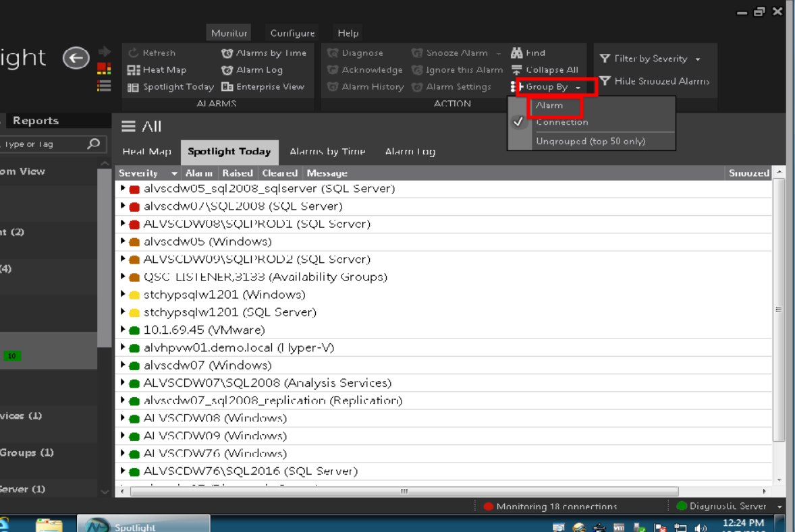The height and width of the screenshot is (532, 795).
Task: Click the volume icon in system tray
Action: [701, 528]
